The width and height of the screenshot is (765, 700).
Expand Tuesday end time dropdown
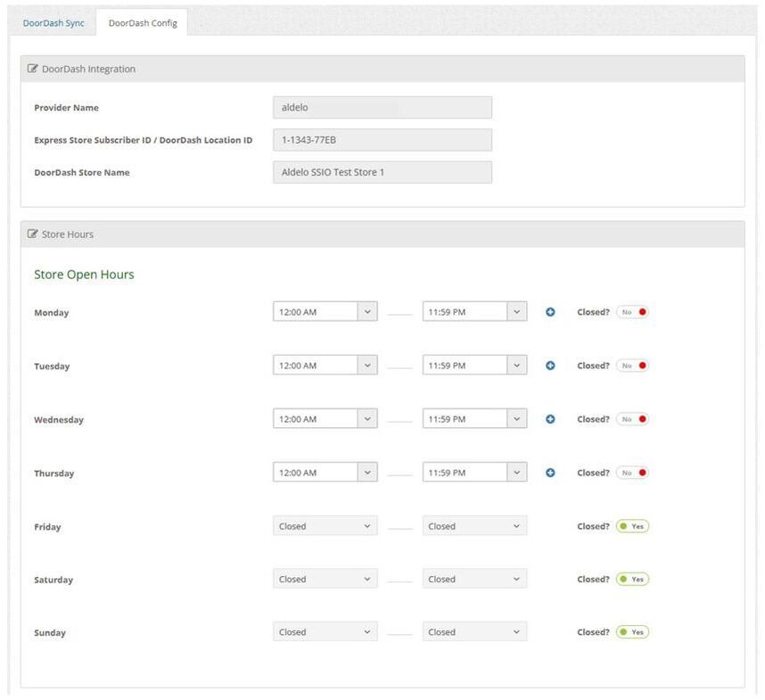474,366
